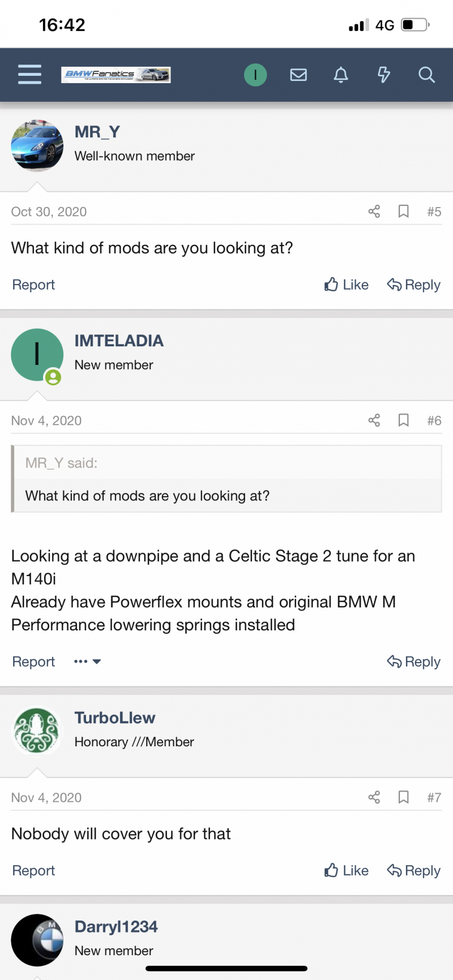Bookmark post #7
Viewport: 453px width, 980px height.
point(404,797)
